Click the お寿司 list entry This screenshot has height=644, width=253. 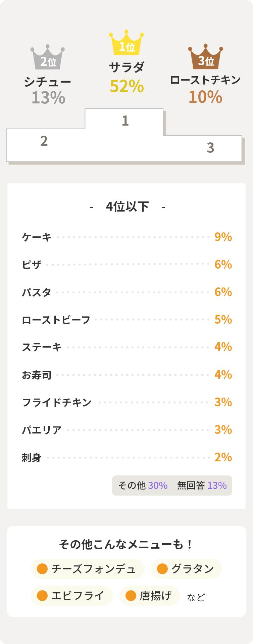37,375
